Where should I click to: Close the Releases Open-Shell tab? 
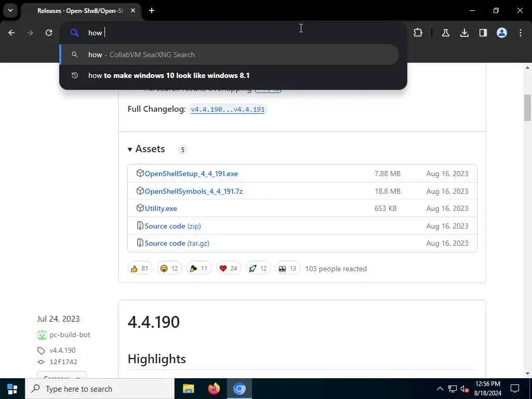[133, 10]
